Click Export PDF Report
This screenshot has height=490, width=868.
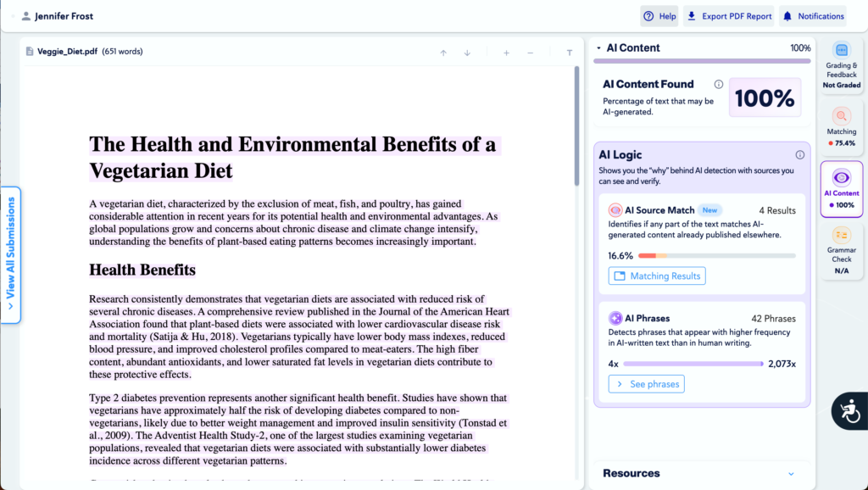[728, 16]
